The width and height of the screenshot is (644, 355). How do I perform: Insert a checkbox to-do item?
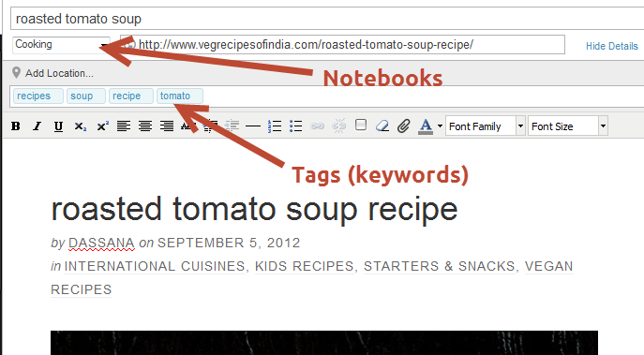[361, 125]
